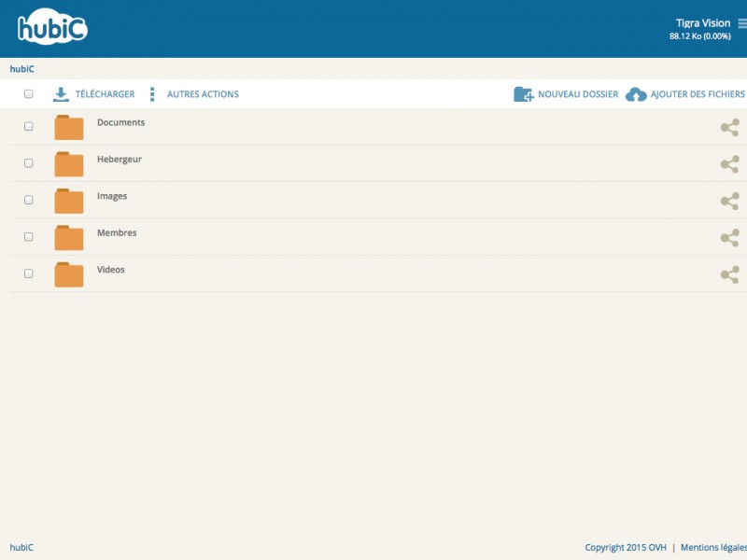Open the Membres folder by its name
The height and width of the screenshot is (560, 747).
(117, 233)
